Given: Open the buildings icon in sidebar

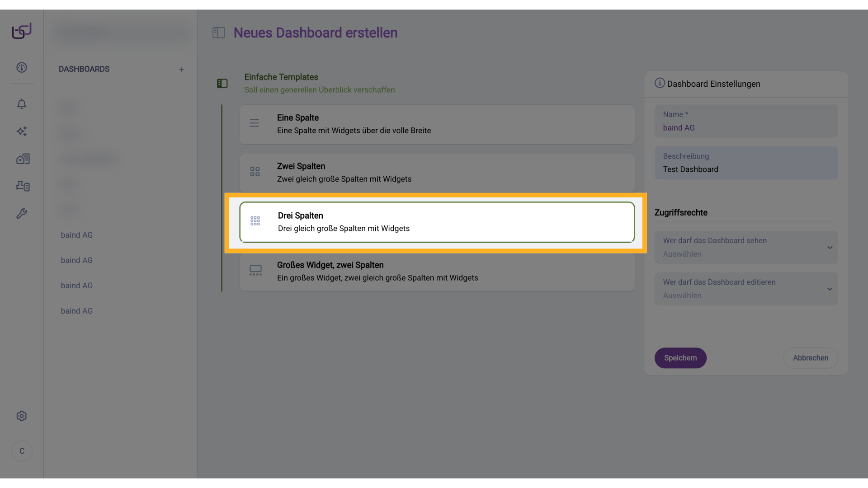Looking at the screenshot, I should [23, 159].
